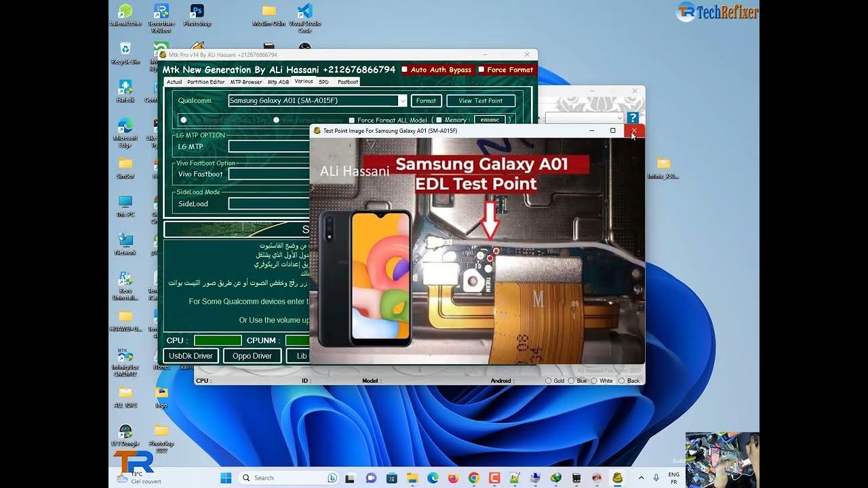Open the Infinix_X60... folder on the desktop
Image resolution: width=868 pixels, height=488 pixels.
663,168
